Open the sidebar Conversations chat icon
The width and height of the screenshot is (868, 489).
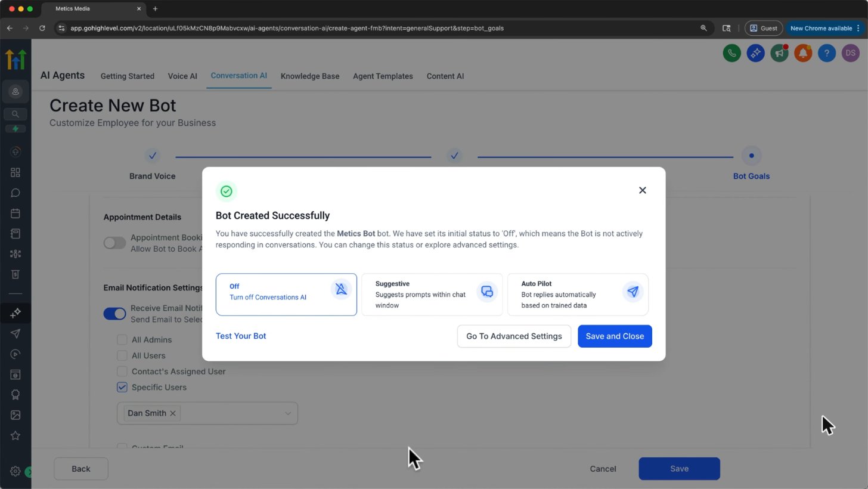15,193
